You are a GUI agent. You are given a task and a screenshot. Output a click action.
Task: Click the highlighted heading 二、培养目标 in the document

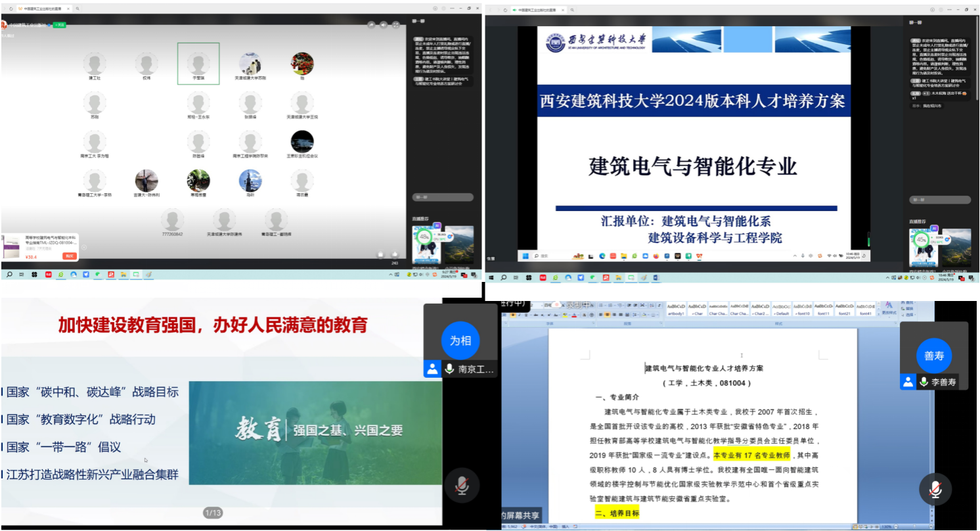coord(617,513)
